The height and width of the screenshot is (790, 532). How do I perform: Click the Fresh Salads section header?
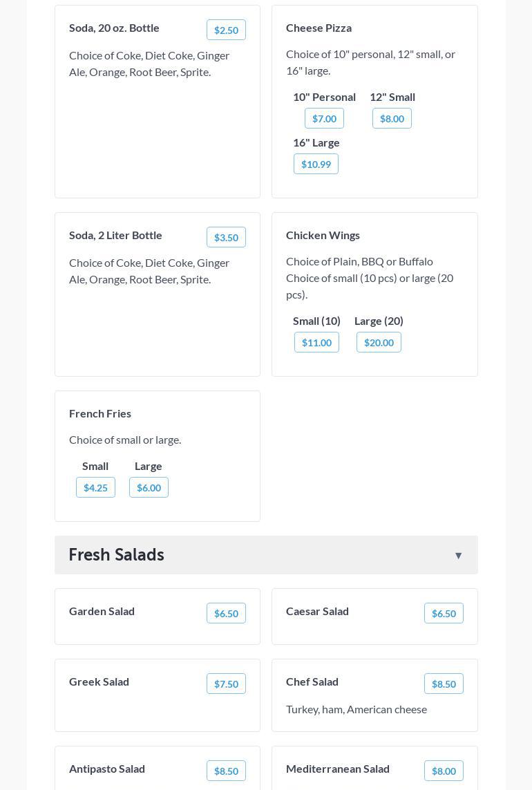click(x=116, y=555)
